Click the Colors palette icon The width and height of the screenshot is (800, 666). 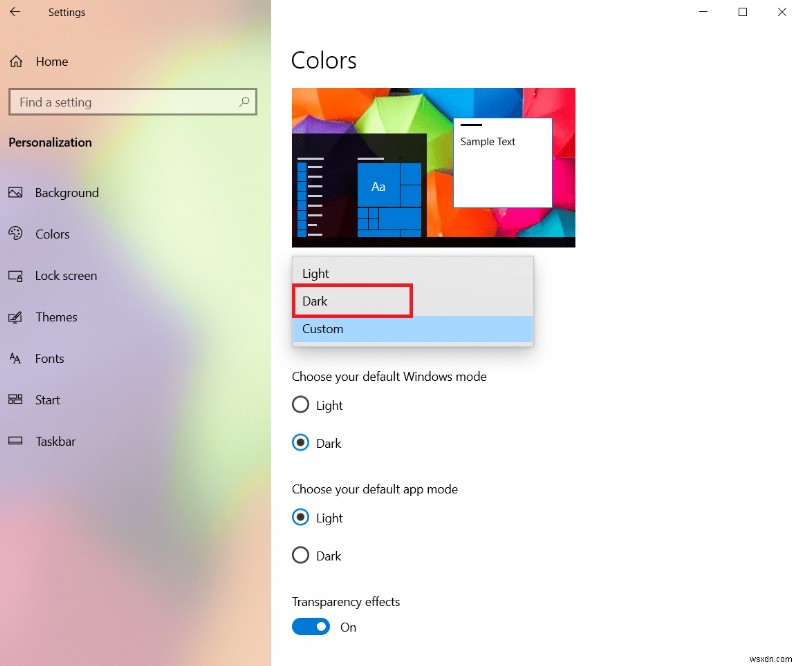click(15, 234)
